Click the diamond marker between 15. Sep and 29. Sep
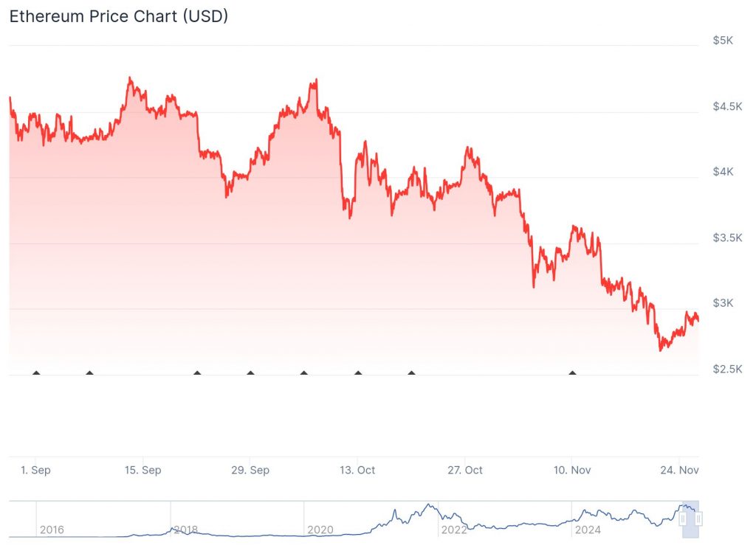 coord(197,373)
